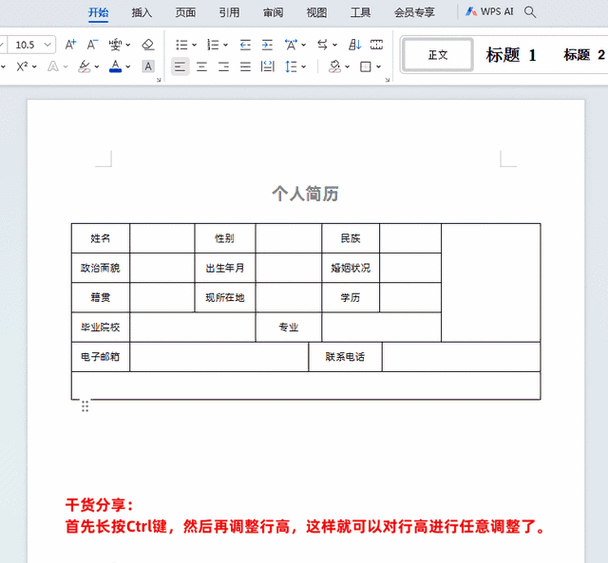Switch to the 引用 tab
This screenshot has height=563, width=608.
229,13
